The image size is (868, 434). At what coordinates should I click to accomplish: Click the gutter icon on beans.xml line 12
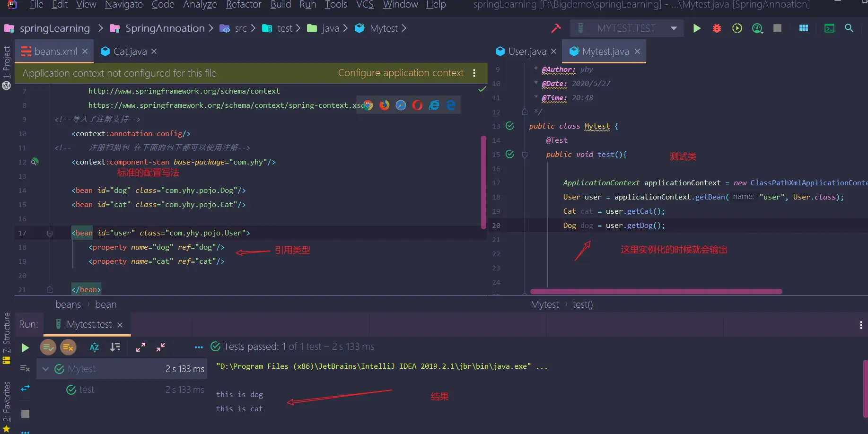(x=35, y=162)
